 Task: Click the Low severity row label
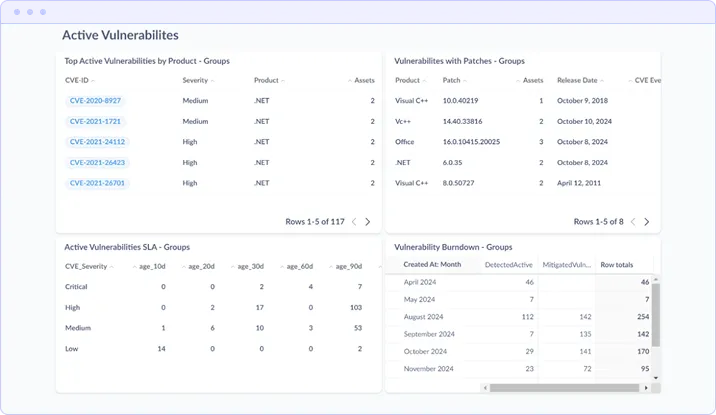(x=72, y=349)
